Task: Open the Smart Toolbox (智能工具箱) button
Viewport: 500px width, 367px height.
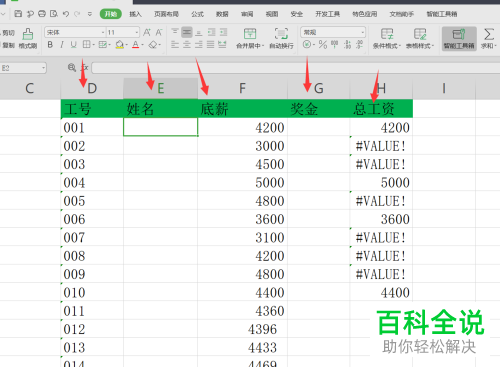Action: click(x=459, y=39)
